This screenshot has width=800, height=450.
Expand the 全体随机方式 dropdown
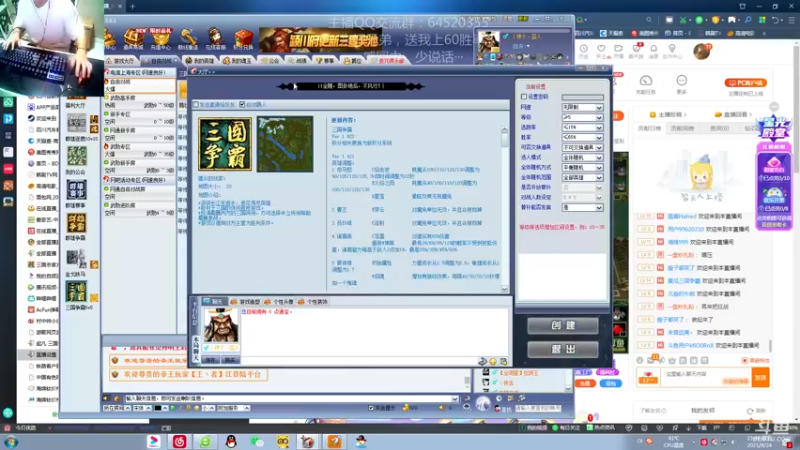(582, 167)
